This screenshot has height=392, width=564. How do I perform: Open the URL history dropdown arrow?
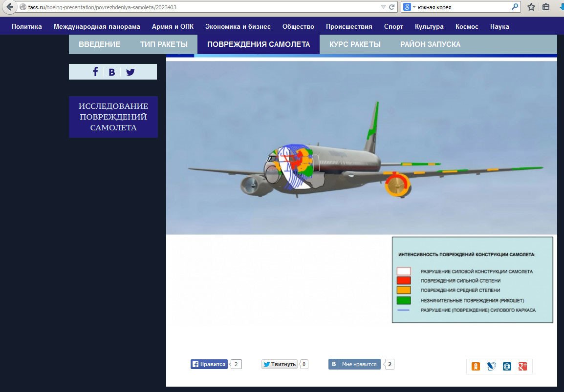click(383, 7)
